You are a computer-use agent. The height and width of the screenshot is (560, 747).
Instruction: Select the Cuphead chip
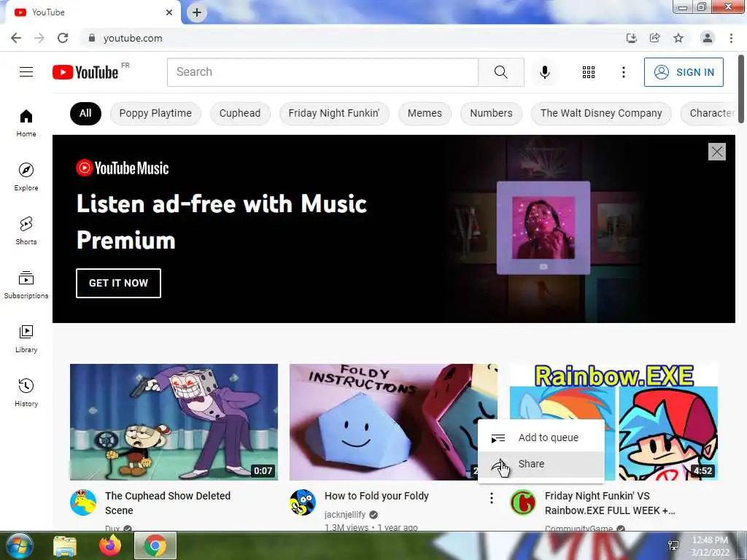pos(239,113)
